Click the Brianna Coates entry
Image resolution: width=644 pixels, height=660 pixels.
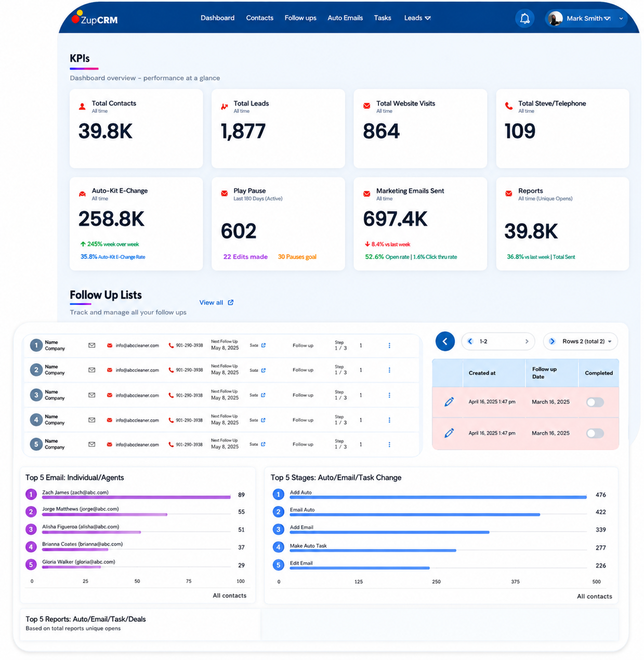tap(82, 544)
